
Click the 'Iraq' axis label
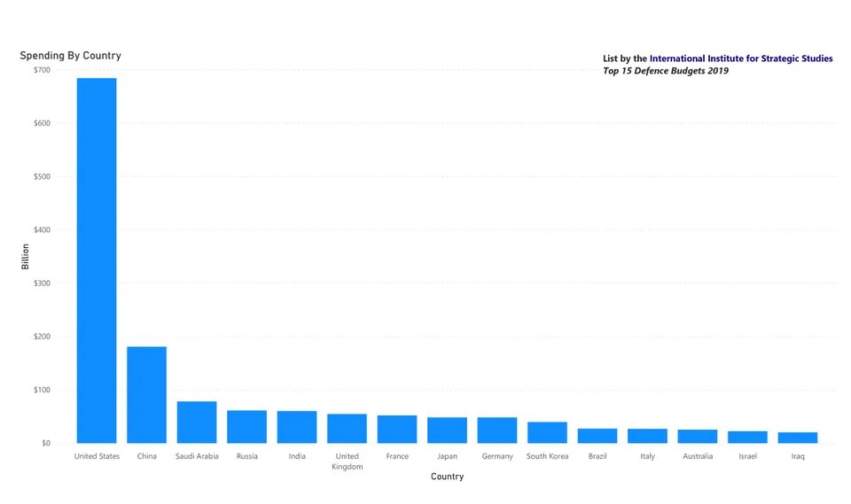tap(798, 456)
